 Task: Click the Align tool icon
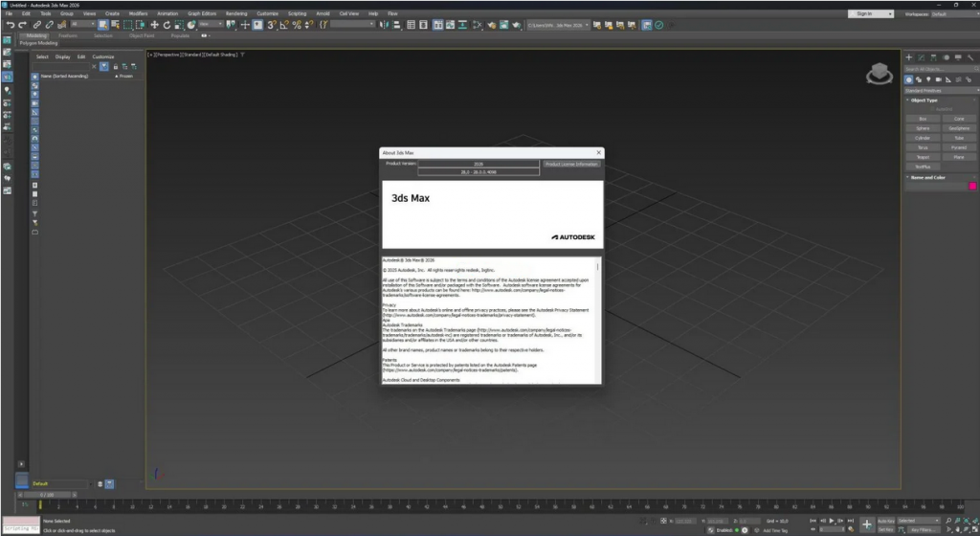pyautogui.click(x=396, y=25)
